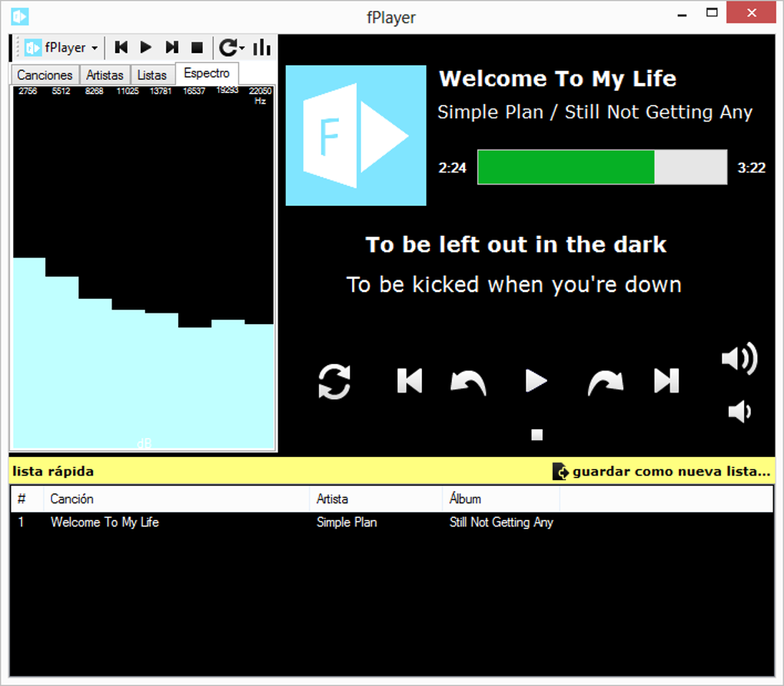Click the fPlayer app icon in title bar
The image size is (784, 686).
19,16
